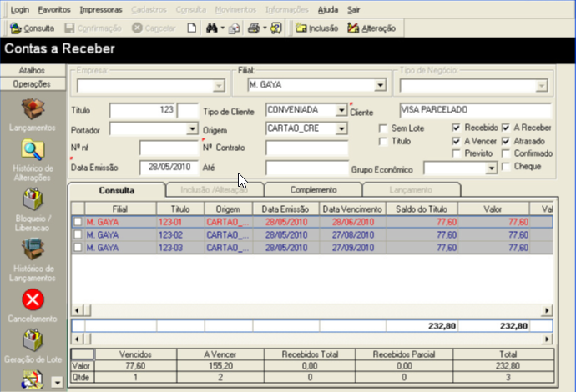This screenshot has height=392, width=576.
Task: Open Bloqueio / Liberacao sidebar icon
Action: (x=33, y=199)
